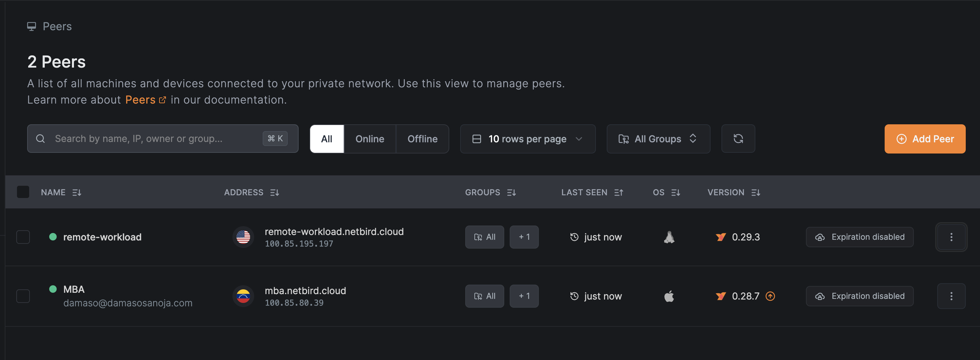Switch to the Online filter tab
Screen dimensions: 980x360
point(370,139)
